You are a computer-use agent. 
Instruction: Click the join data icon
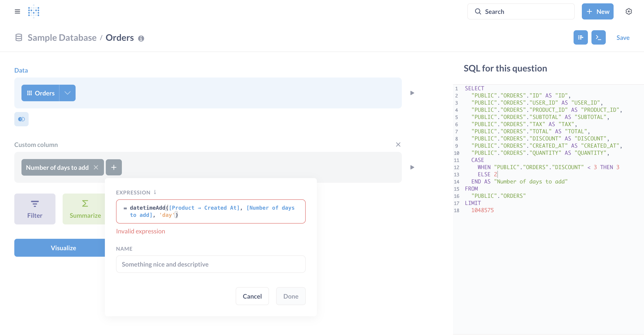pyautogui.click(x=21, y=119)
